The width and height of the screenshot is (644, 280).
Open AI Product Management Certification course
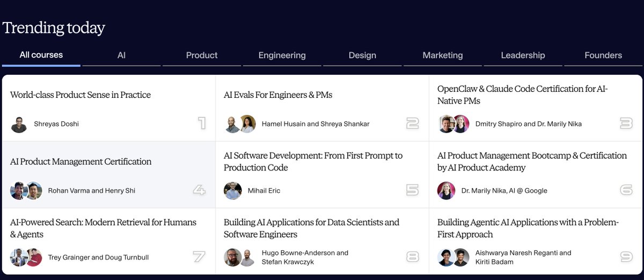click(81, 162)
